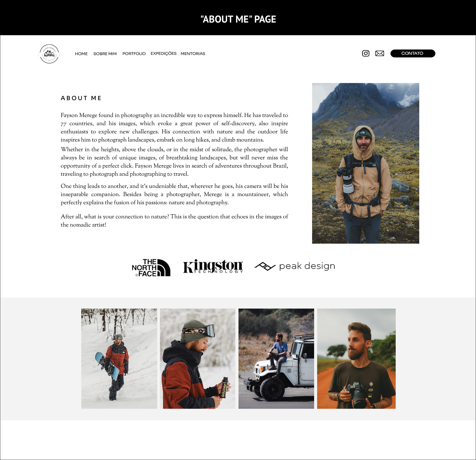476x460 pixels.
Task: View the photo with ski goggles and protein bottle
Action: pos(198,358)
